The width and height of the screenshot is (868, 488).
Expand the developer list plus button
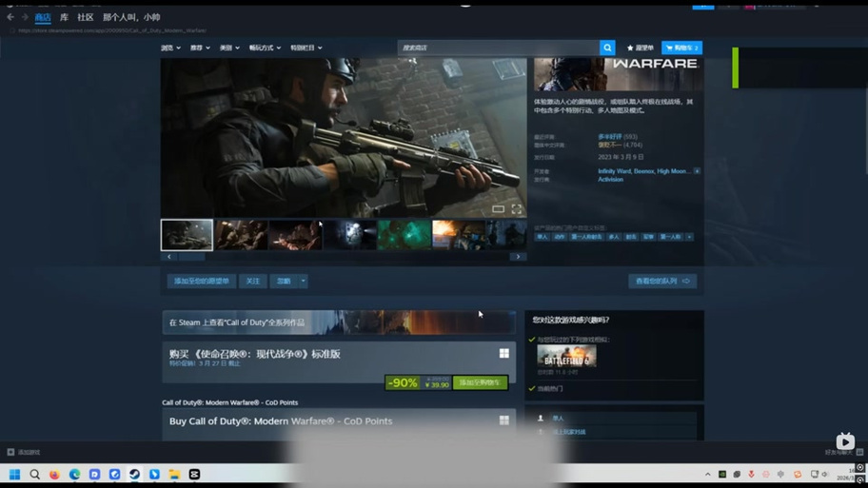tap(697, 171)
